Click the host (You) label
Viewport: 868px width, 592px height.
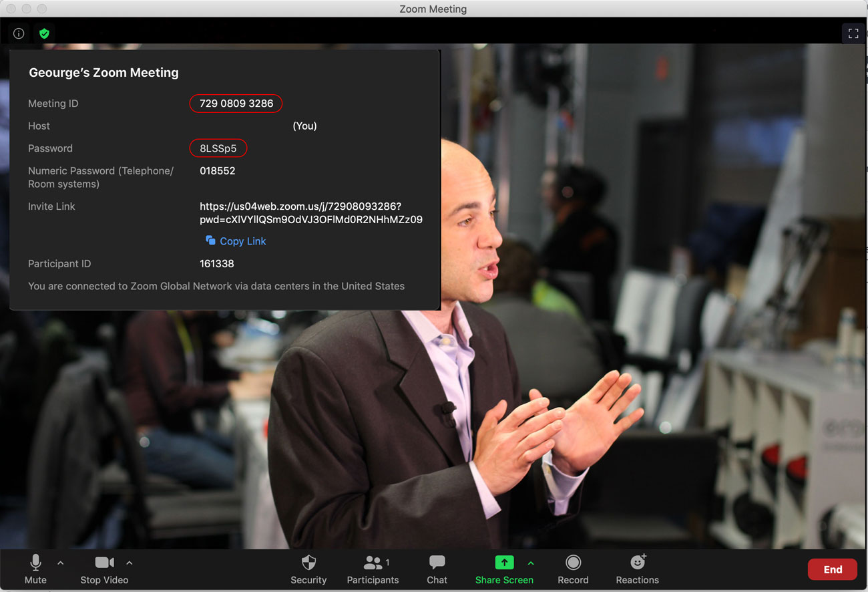(304, 126)
